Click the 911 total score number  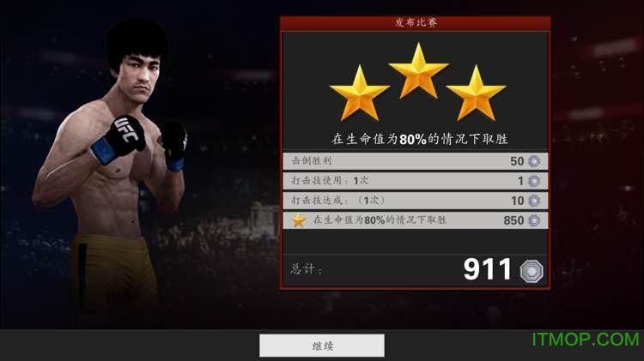coord(487,269)
